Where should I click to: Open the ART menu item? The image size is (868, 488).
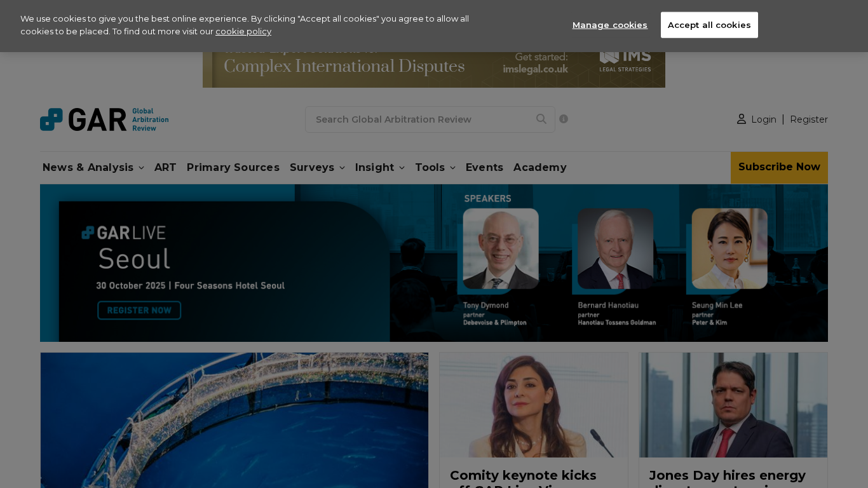pos(165,168)
